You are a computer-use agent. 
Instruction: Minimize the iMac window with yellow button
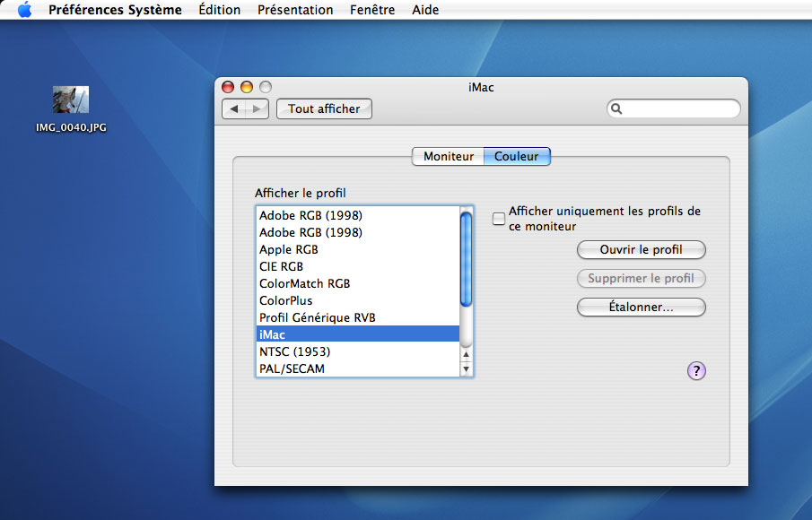[247, 87]
